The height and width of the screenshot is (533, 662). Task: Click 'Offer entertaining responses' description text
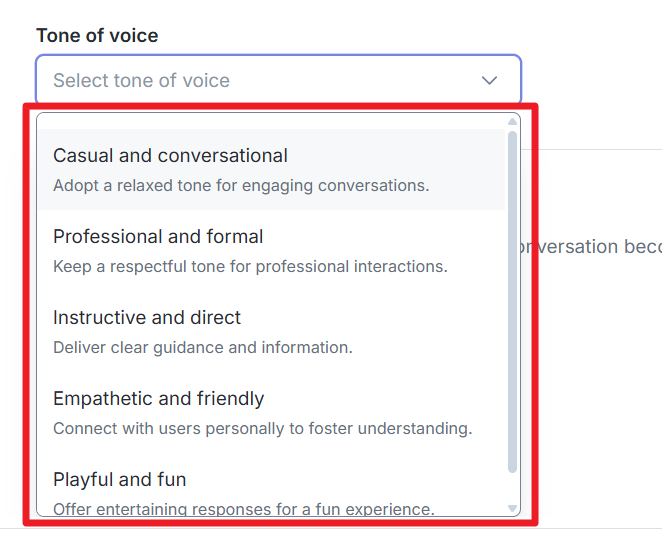243,509
